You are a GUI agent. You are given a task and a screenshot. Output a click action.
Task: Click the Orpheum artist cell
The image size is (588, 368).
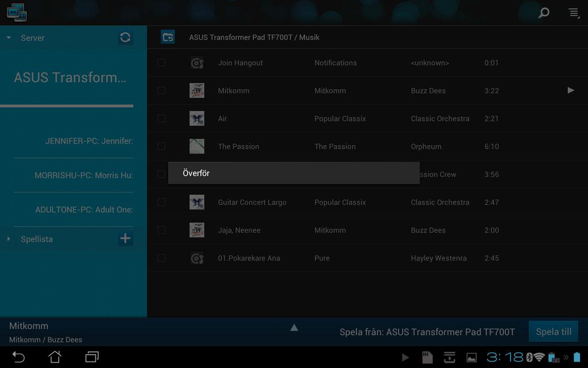point(426,147)
